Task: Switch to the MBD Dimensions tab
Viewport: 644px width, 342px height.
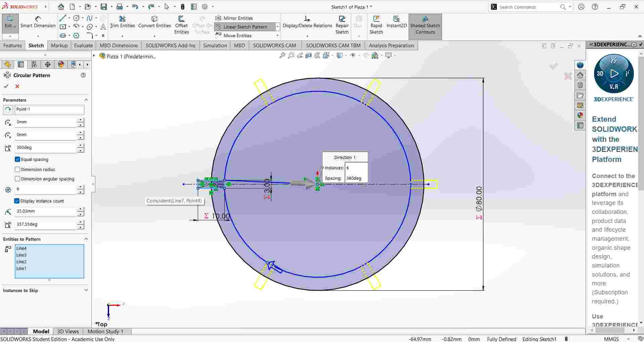Action: (x=119, y=46)
